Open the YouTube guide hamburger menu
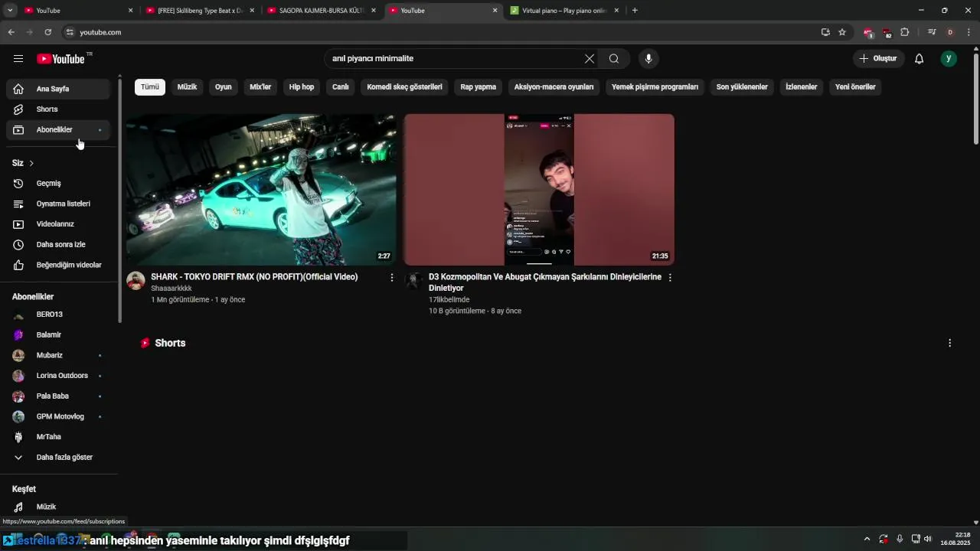The width and height of the screenshot is (980, 551). pyautogui.click(x=18, y=59)
